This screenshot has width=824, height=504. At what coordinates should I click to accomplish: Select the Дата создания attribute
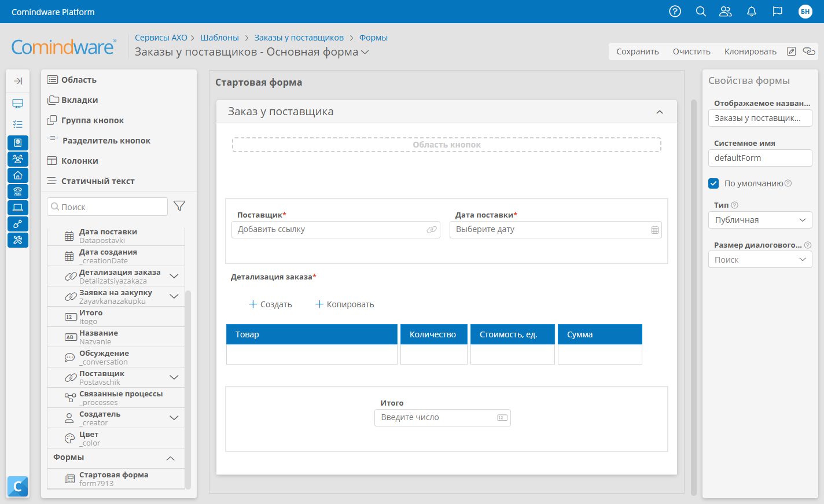tap(116, 256)
